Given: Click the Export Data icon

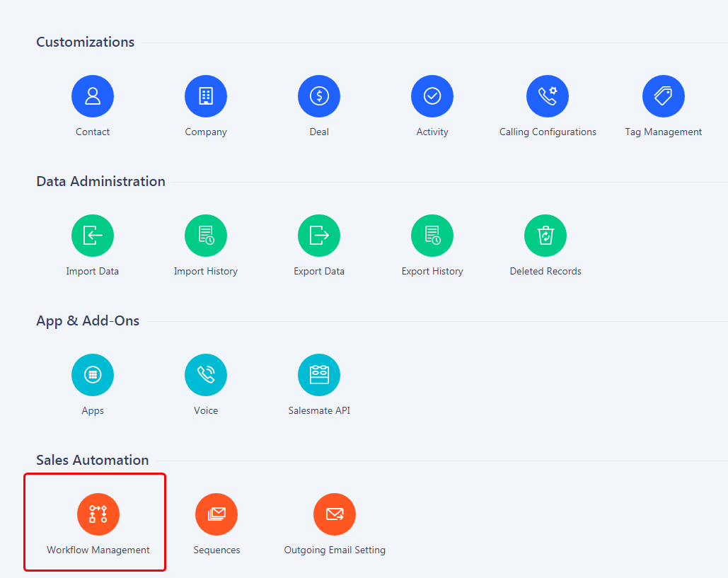Looking at the screenshot, I should tap(319, 236).
